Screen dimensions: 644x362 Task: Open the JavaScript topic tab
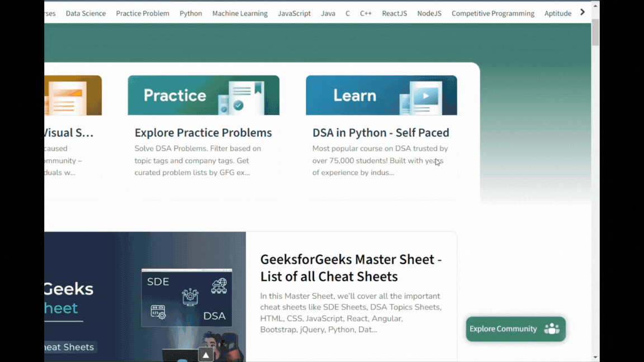[x=294, y=13]
